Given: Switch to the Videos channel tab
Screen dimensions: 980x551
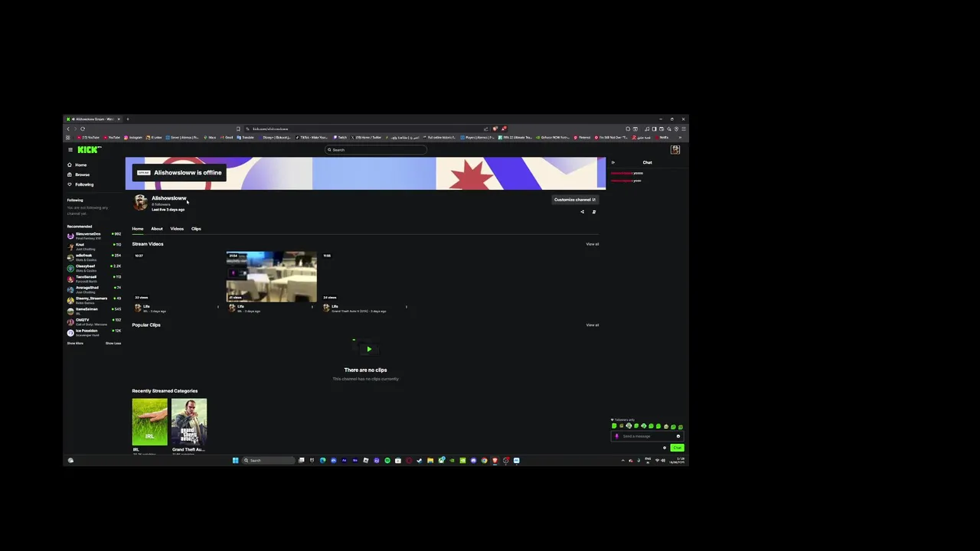Looking at the screenshot, I should [177, 229].
